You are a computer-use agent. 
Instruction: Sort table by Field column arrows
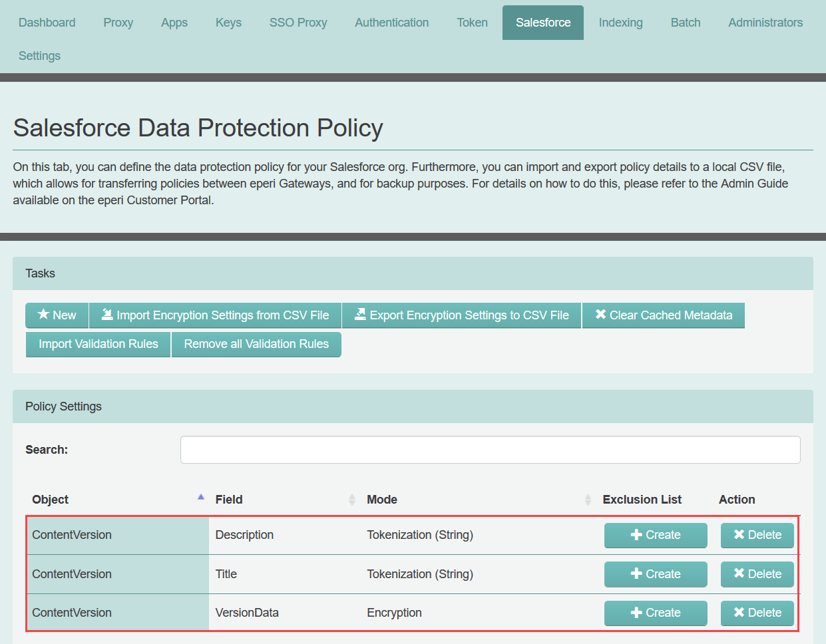tap(352, 500)
